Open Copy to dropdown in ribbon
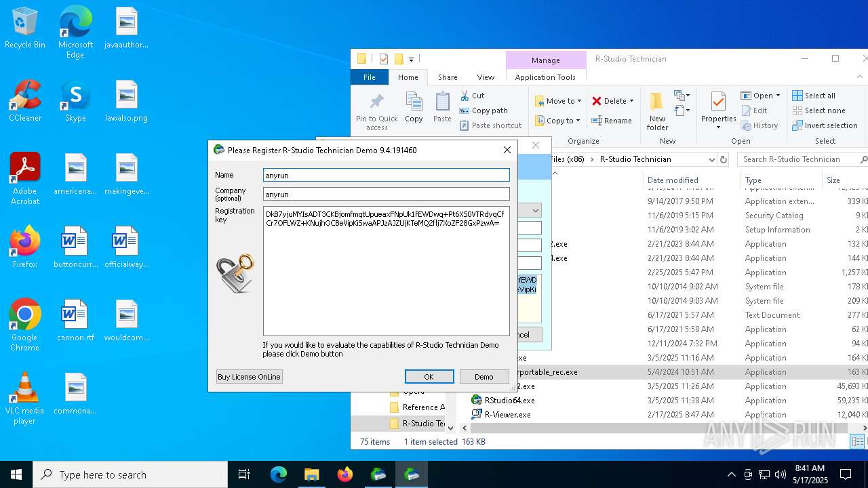 [557, 121]
